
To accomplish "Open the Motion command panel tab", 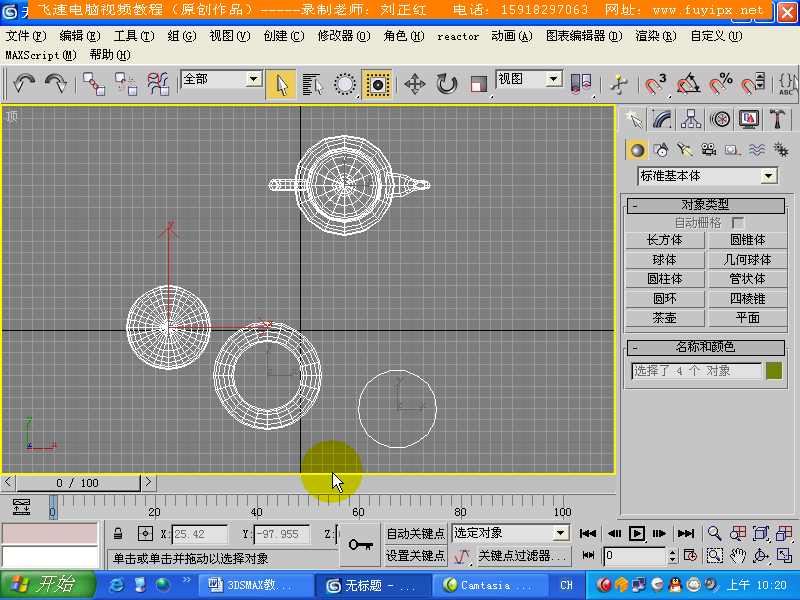I will 720,119.
